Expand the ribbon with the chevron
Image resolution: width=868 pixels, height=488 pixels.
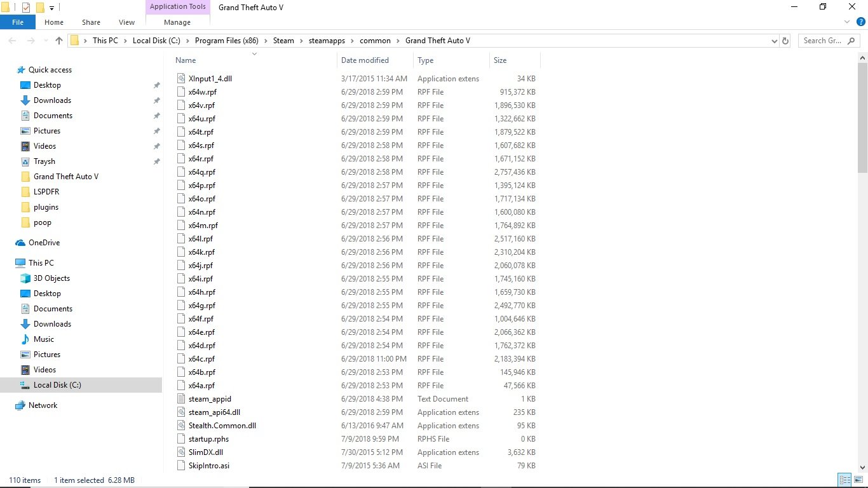pos(846,22)
